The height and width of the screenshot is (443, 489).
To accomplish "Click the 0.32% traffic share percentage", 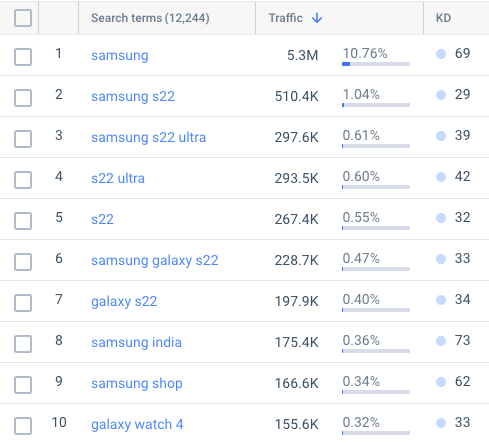I will tap(361, 422).
